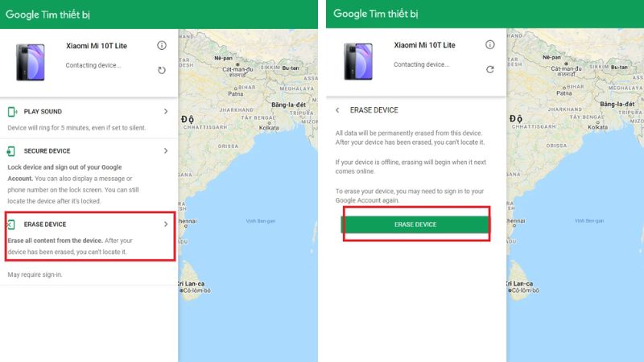Click Kolkata on the left map
Screen dimensions: 644x362
pos(269,128)
